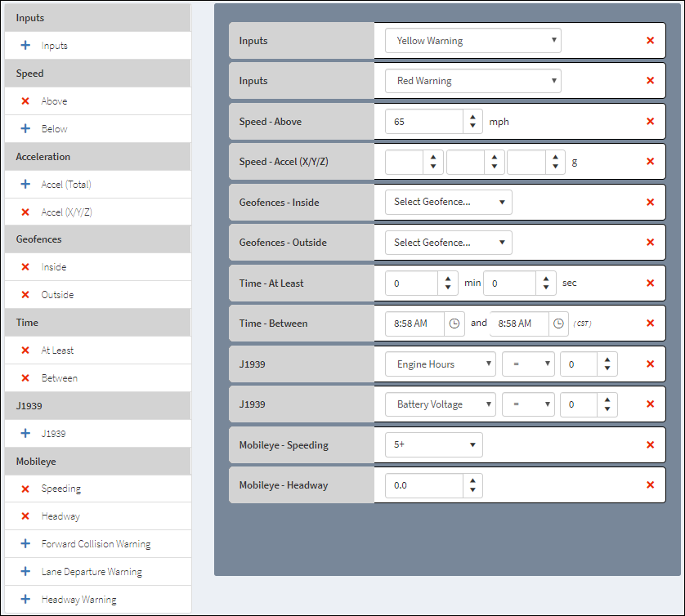Adjust the Accel Y spinner arrows
Screen dimensions: 685x616
(495, 162)
